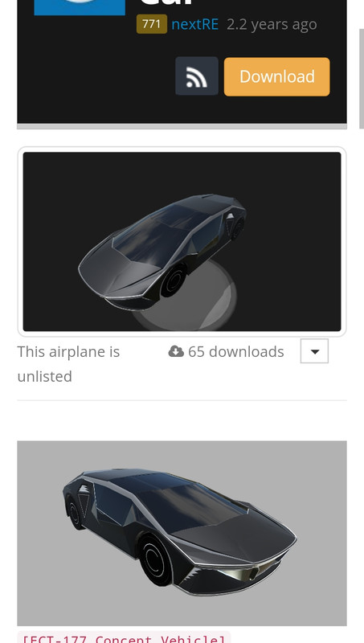
Task: Click the '2.2 years ago' timestamp
Action: [272, 24]
